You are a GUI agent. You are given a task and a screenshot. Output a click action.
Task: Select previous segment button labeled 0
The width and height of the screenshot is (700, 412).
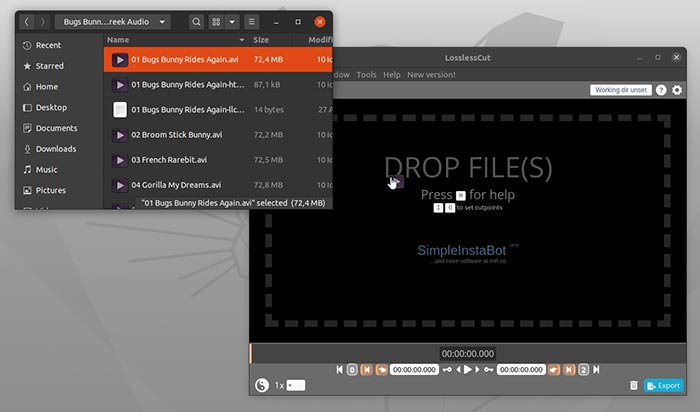[352, 370]
